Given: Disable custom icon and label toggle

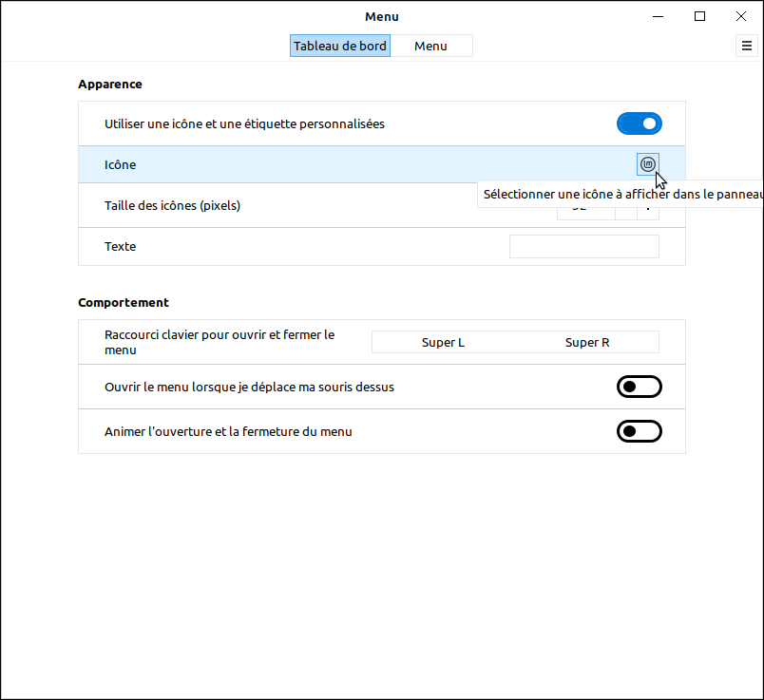Looking at the screenshot, I should point(639,123).
